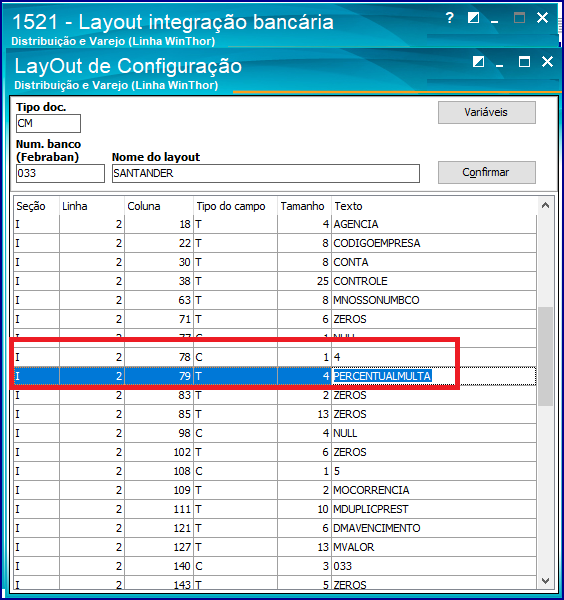Edit the Nome do layout field SANTANDER
564x600 pixels.
(266, 173)
